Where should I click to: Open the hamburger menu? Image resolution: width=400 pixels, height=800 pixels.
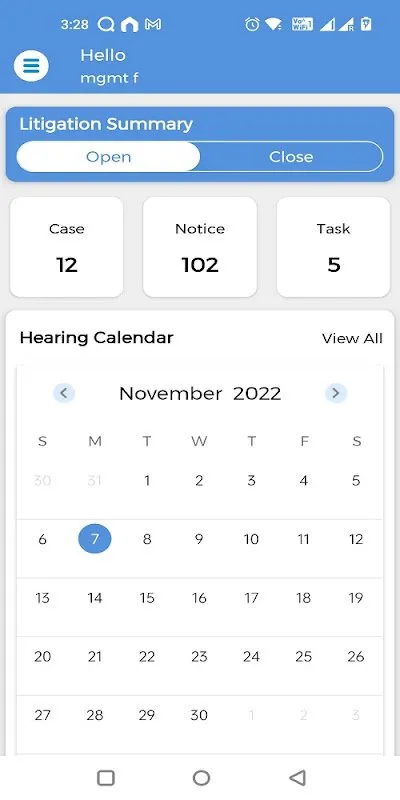pos(31,66)
